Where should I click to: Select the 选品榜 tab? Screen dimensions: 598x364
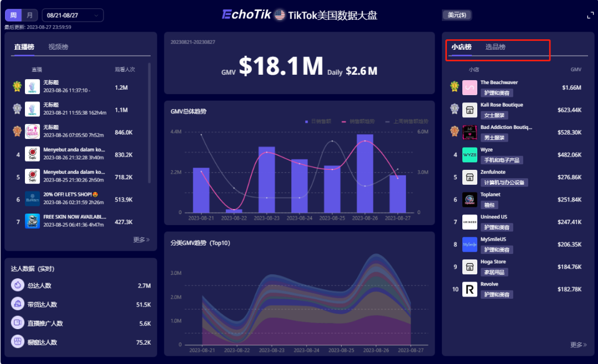pyautogui.click(x=496, y=47)
